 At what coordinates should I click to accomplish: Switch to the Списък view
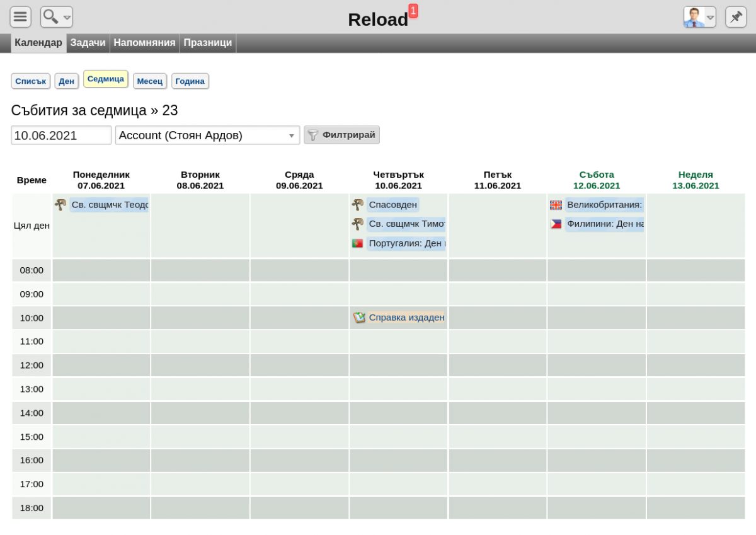tap(31, 81)
